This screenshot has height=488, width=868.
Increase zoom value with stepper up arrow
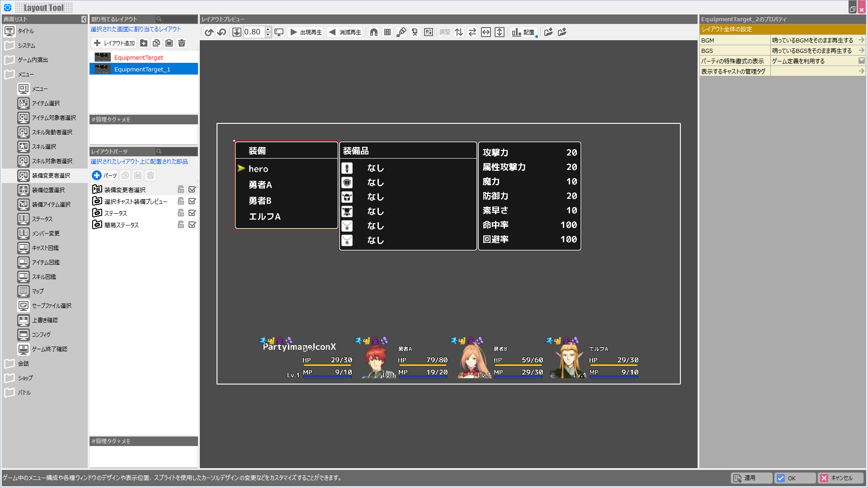pyautogui.click(x=268, y=29)
